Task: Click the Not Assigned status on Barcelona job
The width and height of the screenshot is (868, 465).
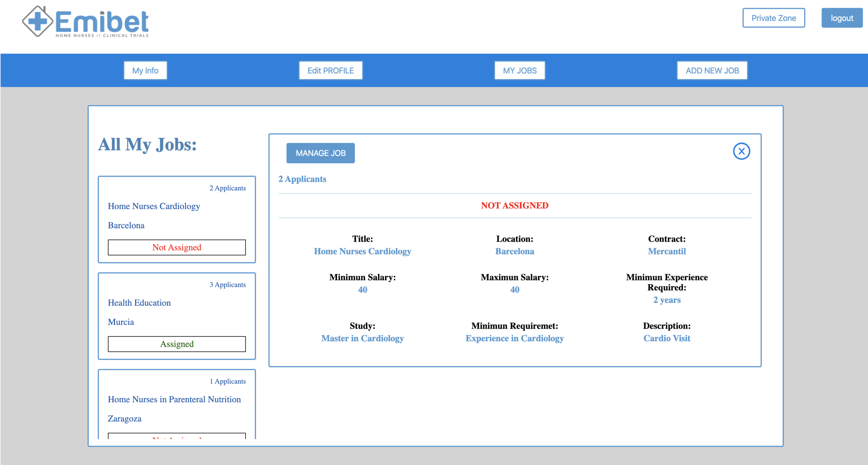Action: point(176,247)
